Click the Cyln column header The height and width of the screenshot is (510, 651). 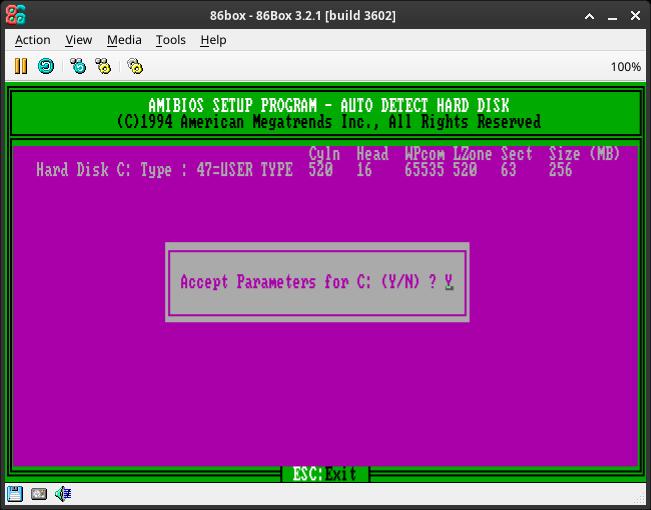pyautogui.click(x=324, y=154)
